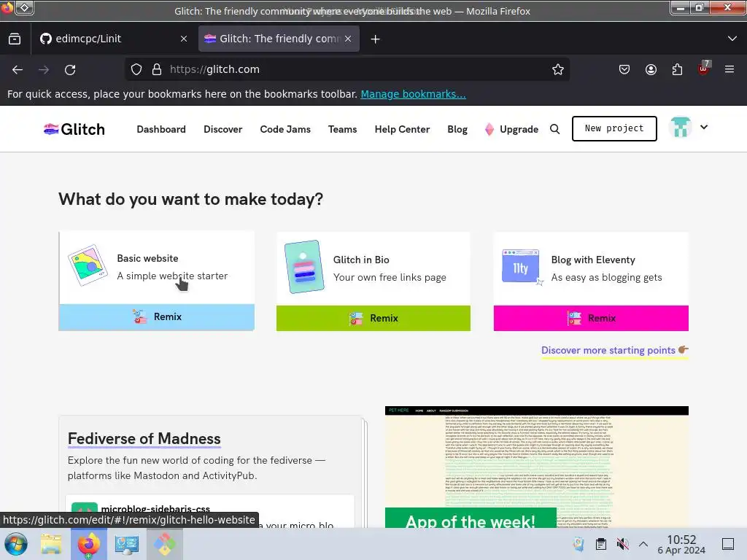This screenshot has width=747, height=560.
Task: Click the Glitch in Bio illustration
Action: (304, 267)
